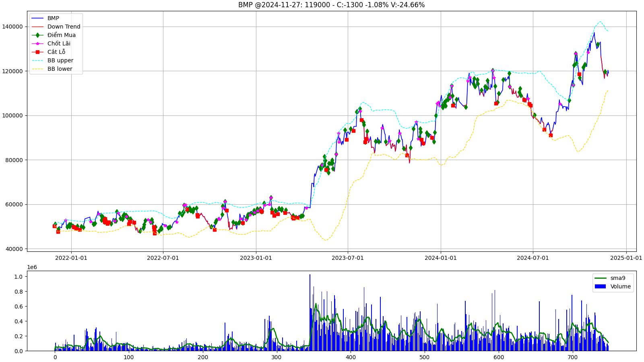Screen dimensions: 644x362
Task: Click the Điểm Mua legend label
Action: (62, 35)
